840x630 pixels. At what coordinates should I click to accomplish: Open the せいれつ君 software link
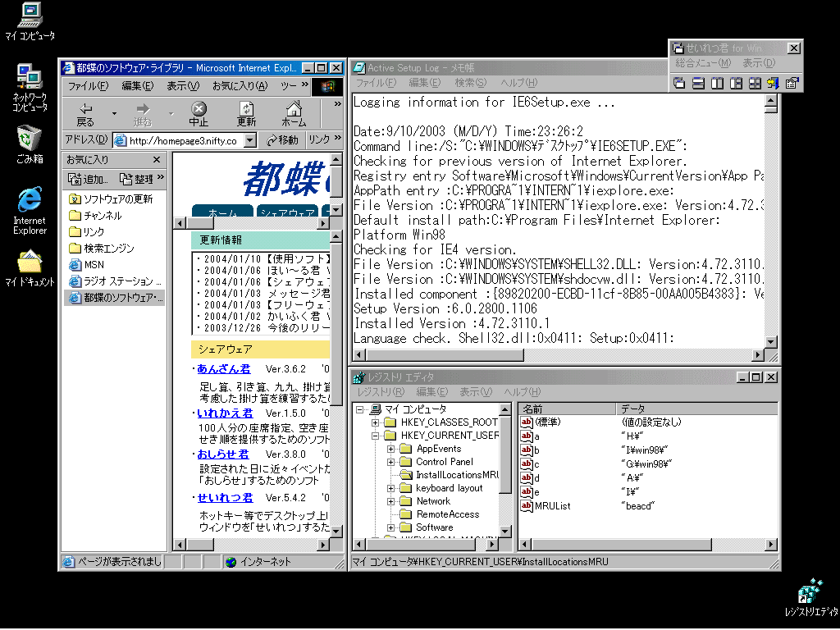(225, 498)
